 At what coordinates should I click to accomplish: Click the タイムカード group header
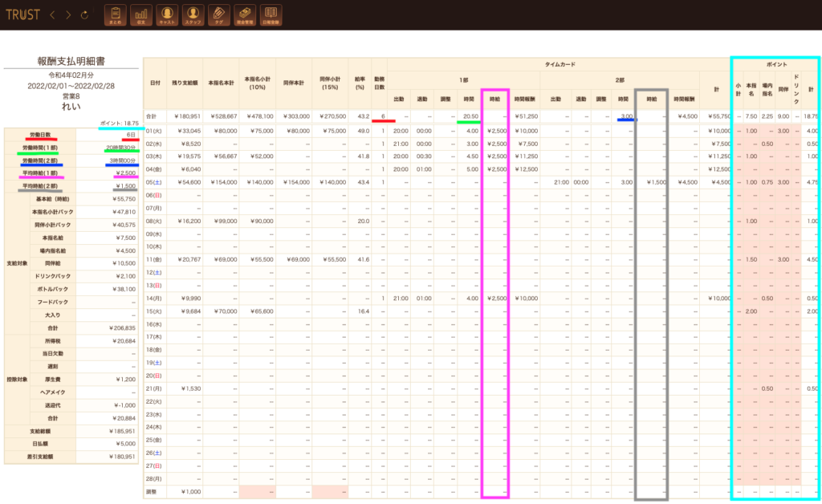[560, 64]
